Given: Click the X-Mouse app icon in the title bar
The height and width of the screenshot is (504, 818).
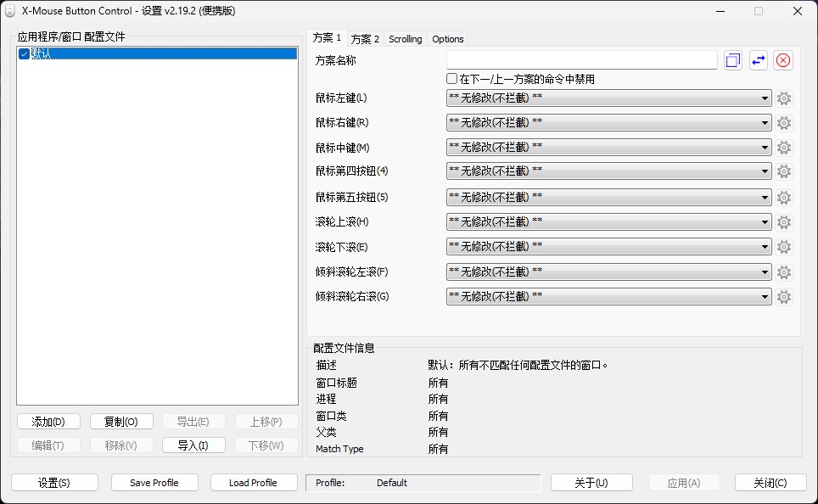Looking at the screenshot, I should 10,11.
